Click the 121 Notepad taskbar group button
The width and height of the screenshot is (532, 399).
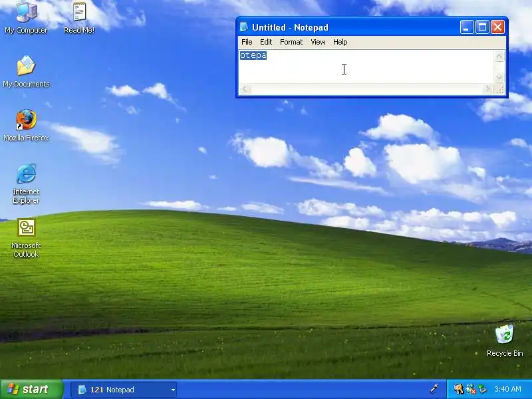tap(124, 390)
